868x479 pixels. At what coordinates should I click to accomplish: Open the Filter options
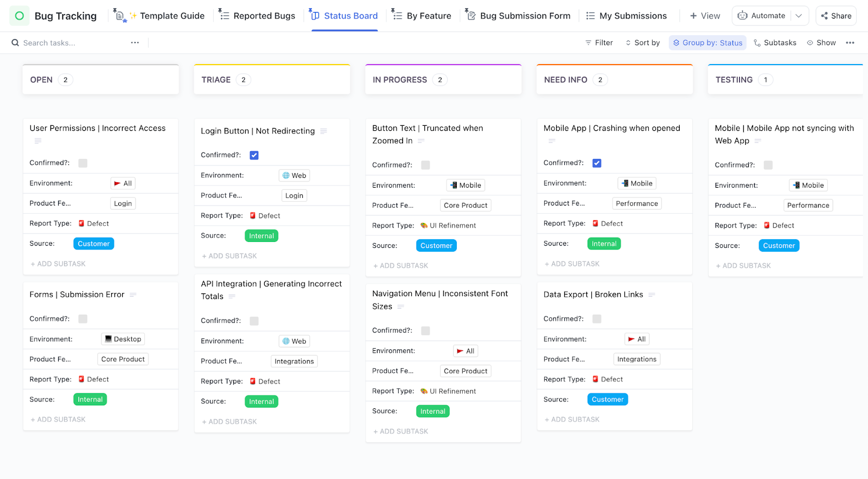click(599, 43)
